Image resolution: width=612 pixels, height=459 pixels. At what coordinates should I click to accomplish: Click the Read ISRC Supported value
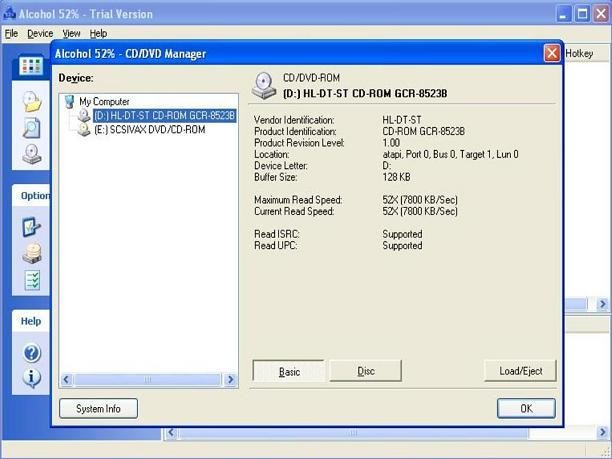coord(402,234)
